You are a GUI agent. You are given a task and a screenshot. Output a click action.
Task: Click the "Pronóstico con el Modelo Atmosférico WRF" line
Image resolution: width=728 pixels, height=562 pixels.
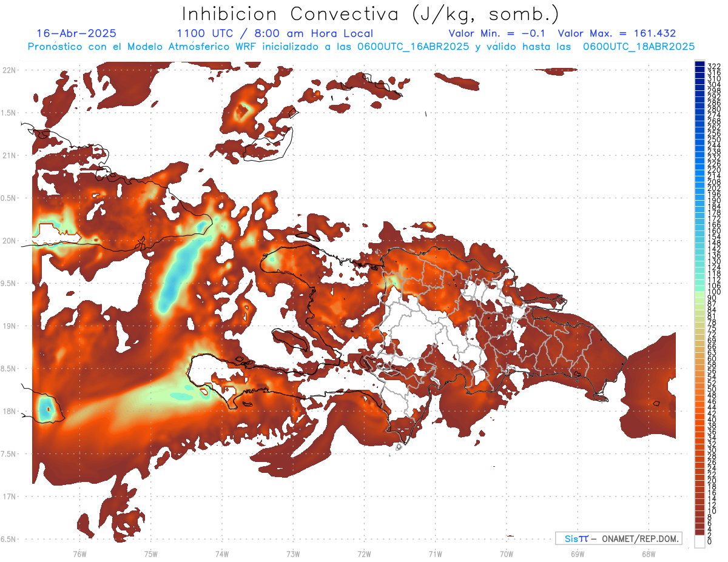(361, 47)
